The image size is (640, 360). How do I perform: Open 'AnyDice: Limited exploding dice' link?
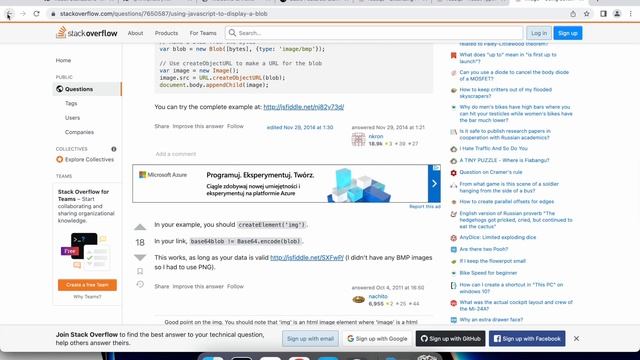click(498, 237)
